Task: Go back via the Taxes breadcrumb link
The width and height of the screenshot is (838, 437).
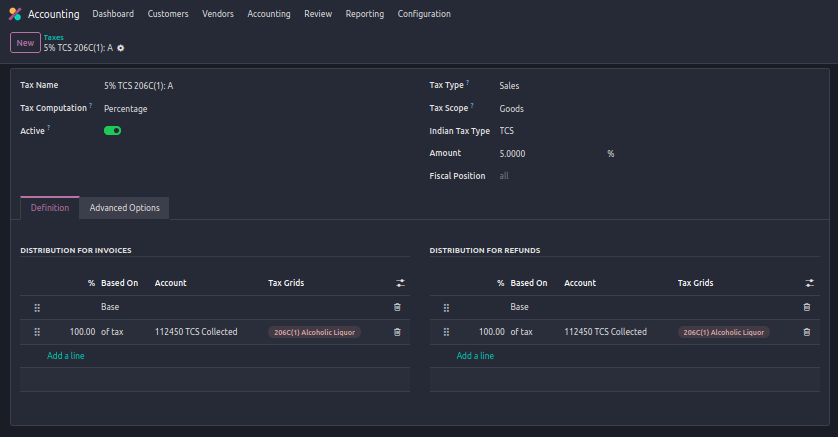Action: pos(54,37)
